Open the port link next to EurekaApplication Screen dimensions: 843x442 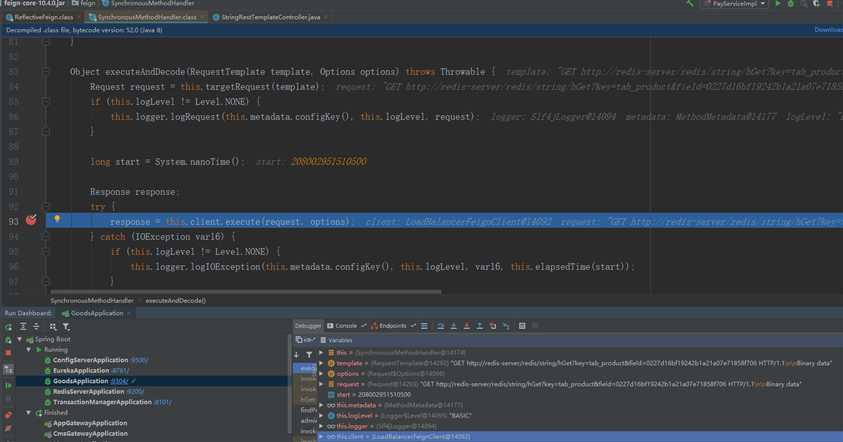pyautogui.click(x=120, y=371)
